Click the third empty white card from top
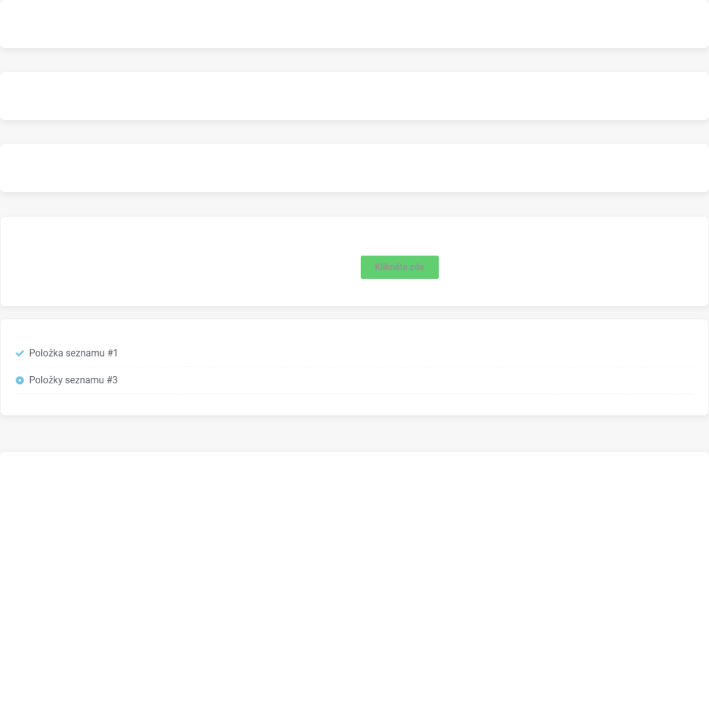709x728 pixels. (x=354, y=168)
